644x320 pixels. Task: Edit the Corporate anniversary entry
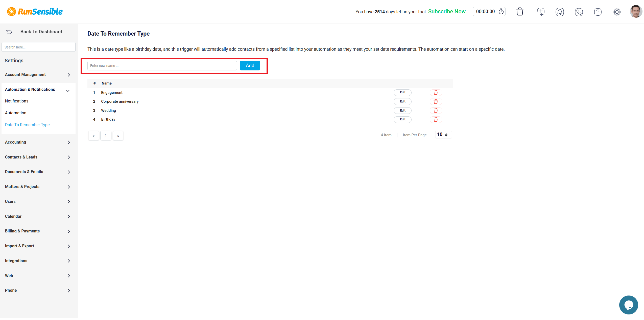click(x=402, y=101)
